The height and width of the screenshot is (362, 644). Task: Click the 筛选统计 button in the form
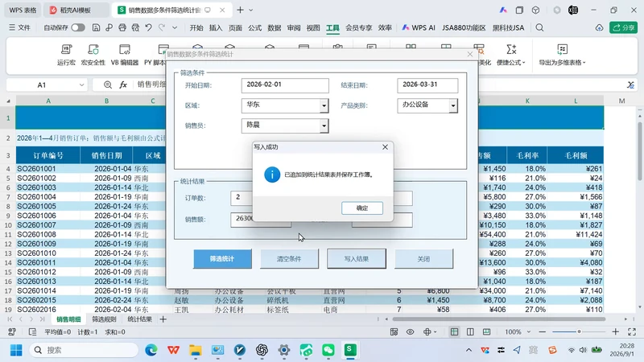(x=222, y=259)
